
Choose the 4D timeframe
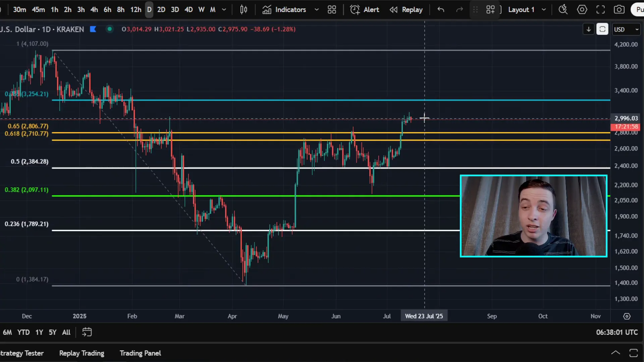point(189,9)
